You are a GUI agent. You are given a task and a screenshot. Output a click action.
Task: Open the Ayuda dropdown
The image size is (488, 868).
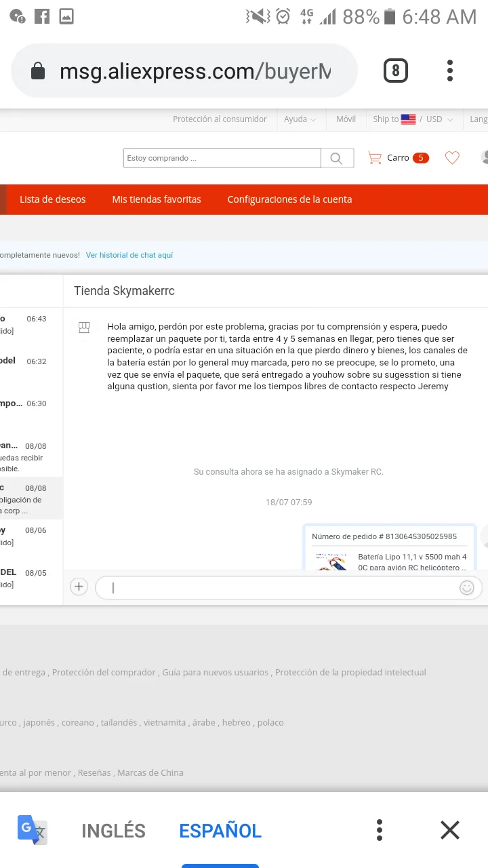click(300, 119)
